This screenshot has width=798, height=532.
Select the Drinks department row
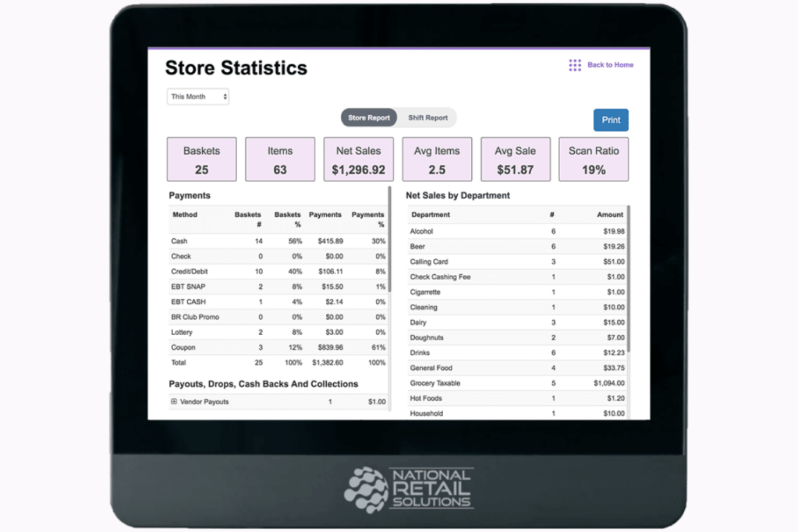517,353
